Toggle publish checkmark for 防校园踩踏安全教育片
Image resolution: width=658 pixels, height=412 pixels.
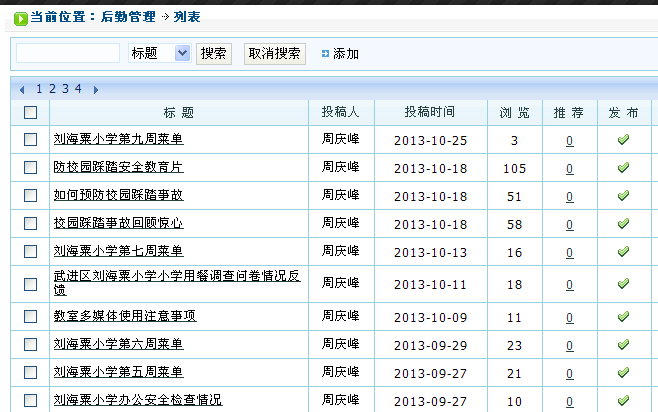[x=624, y=168]
